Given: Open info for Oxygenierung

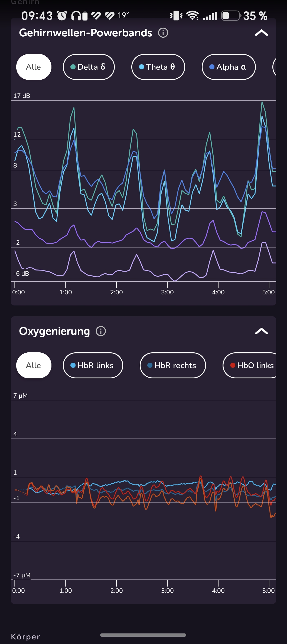Looking at the screenshot, I should pos(101,331).
